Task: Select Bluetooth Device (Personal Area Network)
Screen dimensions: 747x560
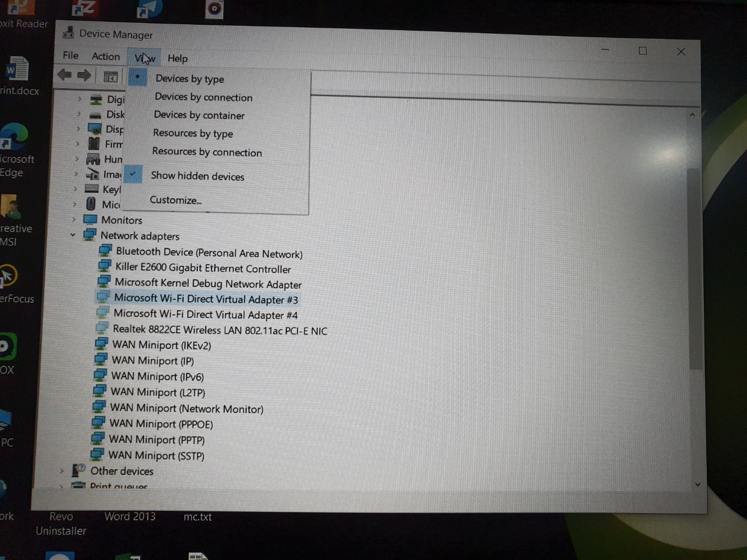Action: [x=209, y=253]
